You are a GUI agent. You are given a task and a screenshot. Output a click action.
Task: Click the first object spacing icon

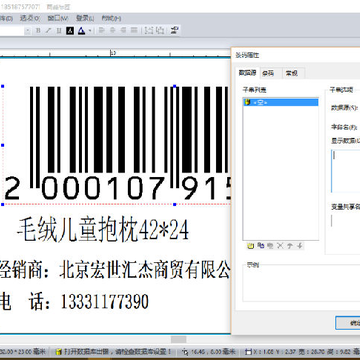tap(149, 31)
